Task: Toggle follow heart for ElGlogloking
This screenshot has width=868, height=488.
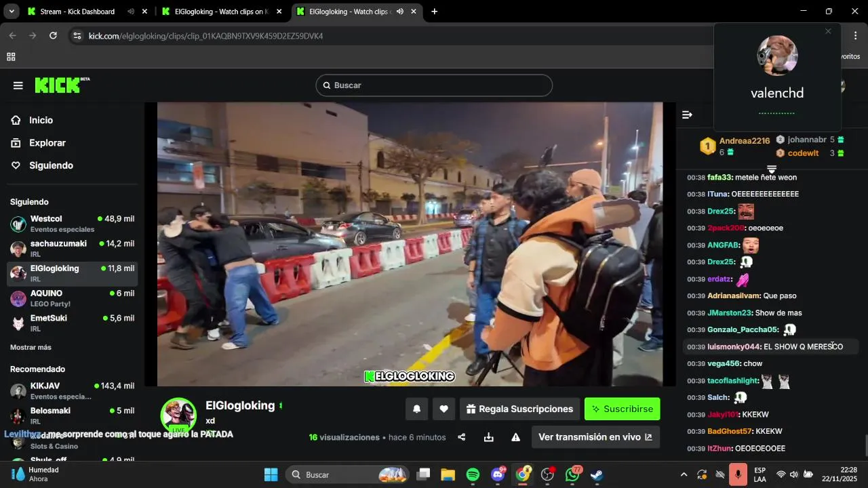Action: [x=443, y=409]
